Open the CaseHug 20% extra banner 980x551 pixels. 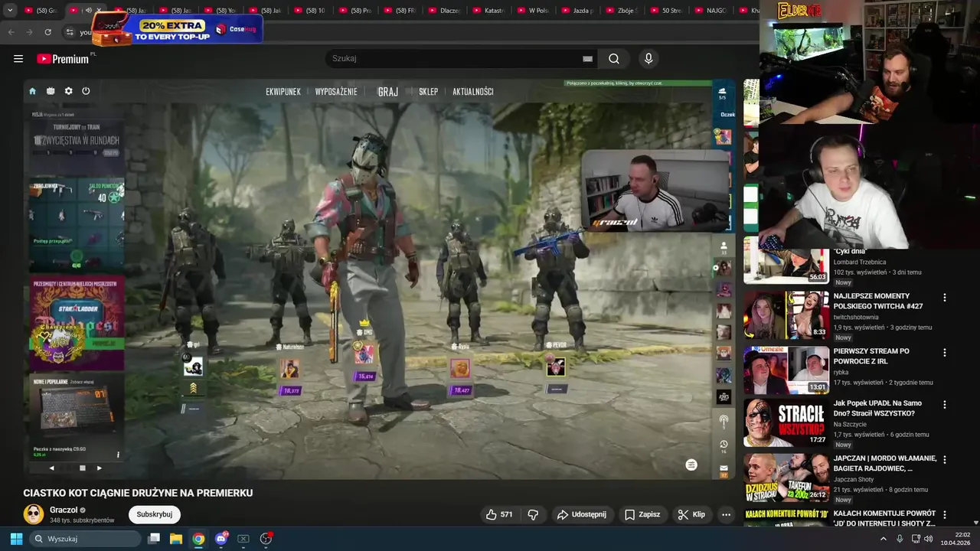tap(176, 29)
